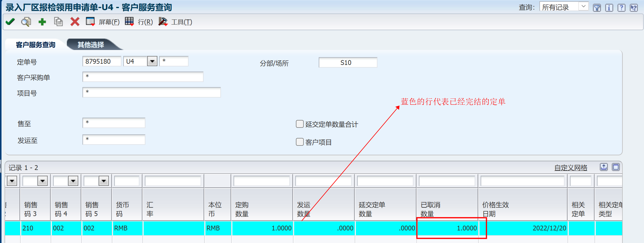
Task: Click the help question mark icon
Action: pos(622,7)
